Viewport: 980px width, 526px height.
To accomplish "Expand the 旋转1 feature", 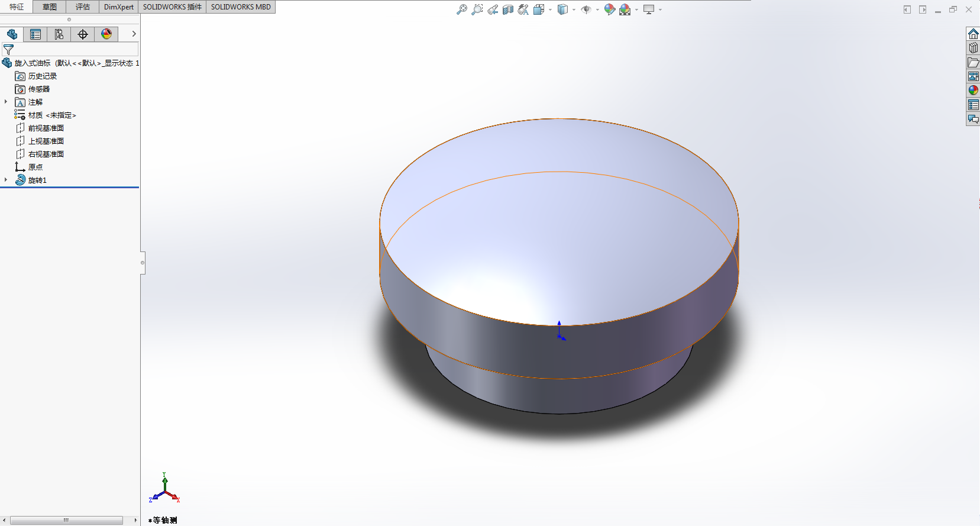I will point(6,180).
